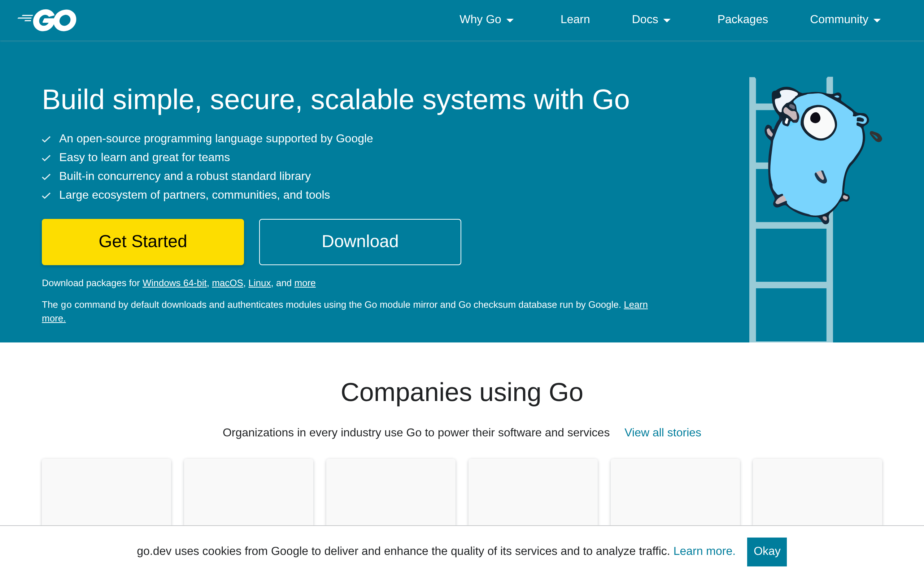Screen dimensions: 924x578
Task: Click 'Large ecosystem of partners, communities, and tools'
Action: point(194,195)
